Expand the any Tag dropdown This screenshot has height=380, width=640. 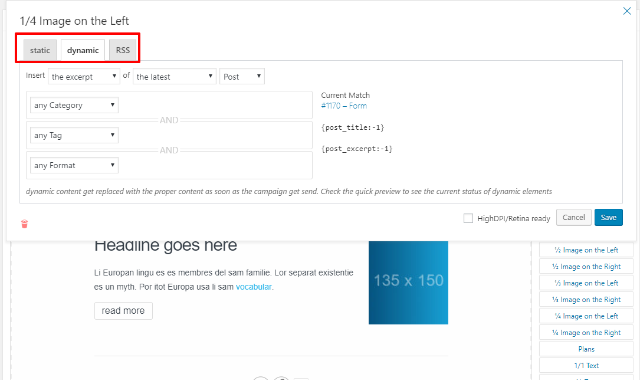coord(74,135)
